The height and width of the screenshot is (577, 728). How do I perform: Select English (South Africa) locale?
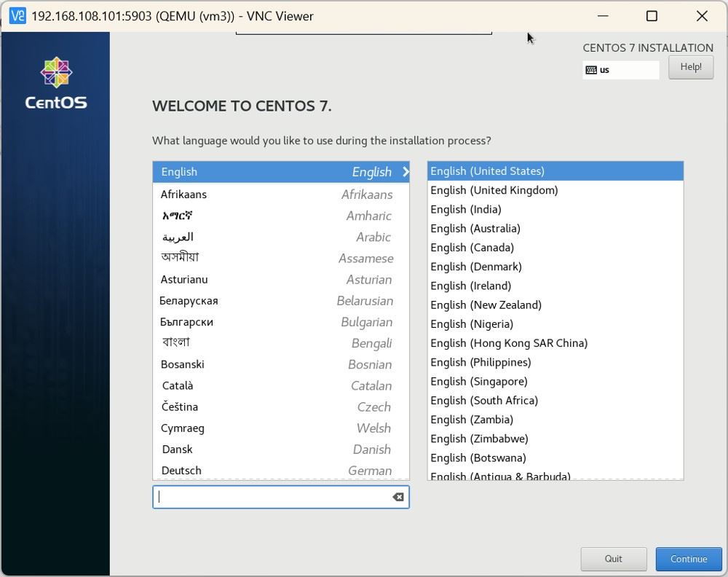tap(555, 401)
